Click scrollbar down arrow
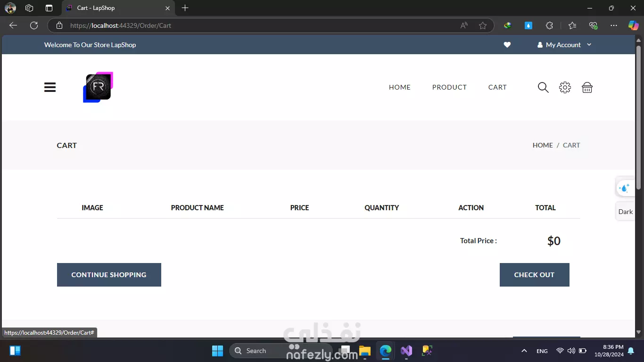The image size is (644, 362). 638,332
